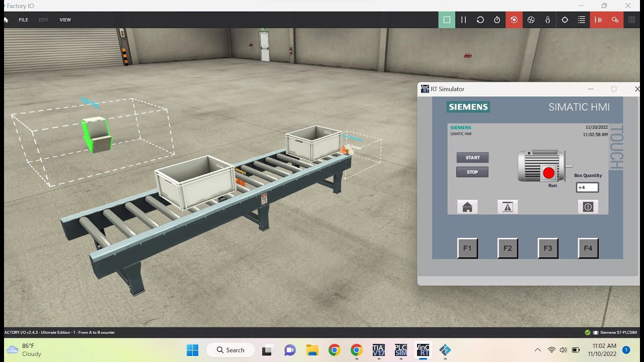Reset the simulation with circular arrow icon
This screenshot has width=644, height=362.
pyautogui.click(x=480, y=20)
